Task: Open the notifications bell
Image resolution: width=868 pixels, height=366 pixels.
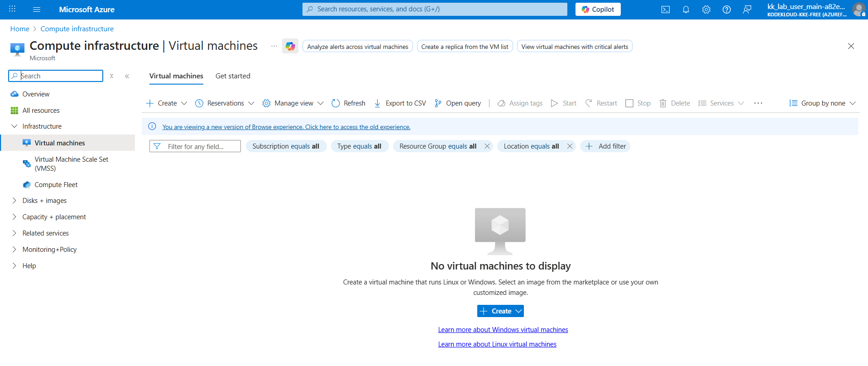Action: [686, 10]
